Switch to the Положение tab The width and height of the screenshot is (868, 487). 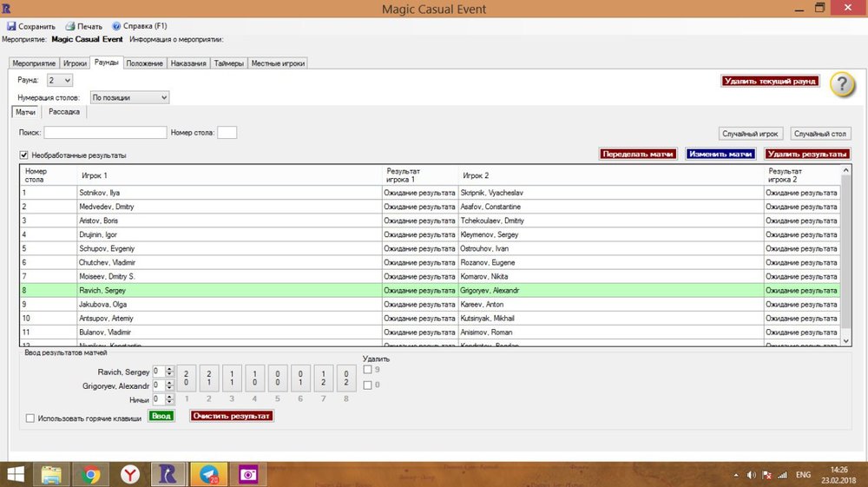pos(145,63)
